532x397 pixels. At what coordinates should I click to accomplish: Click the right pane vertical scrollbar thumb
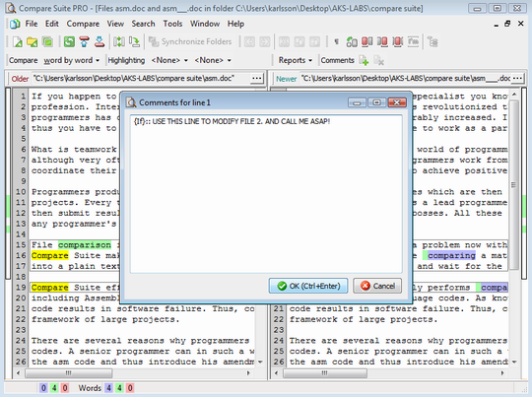click(x=514, y=184)
